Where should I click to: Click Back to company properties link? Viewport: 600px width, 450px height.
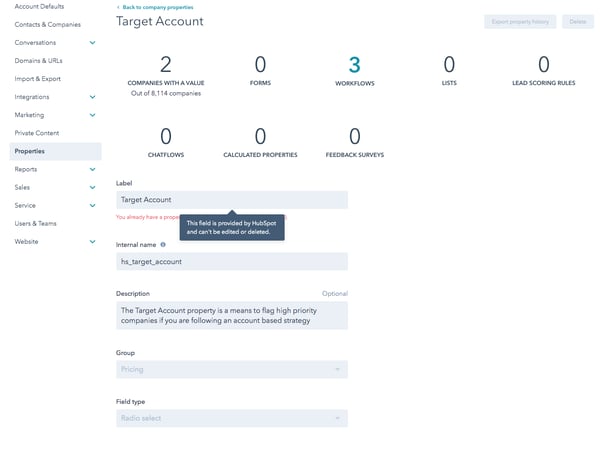[158, 7]
